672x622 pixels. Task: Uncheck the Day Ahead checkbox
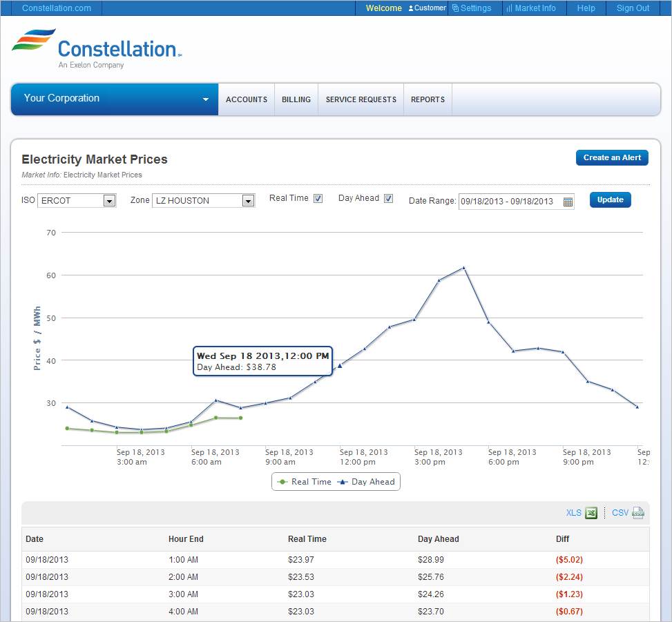[388, 199]
